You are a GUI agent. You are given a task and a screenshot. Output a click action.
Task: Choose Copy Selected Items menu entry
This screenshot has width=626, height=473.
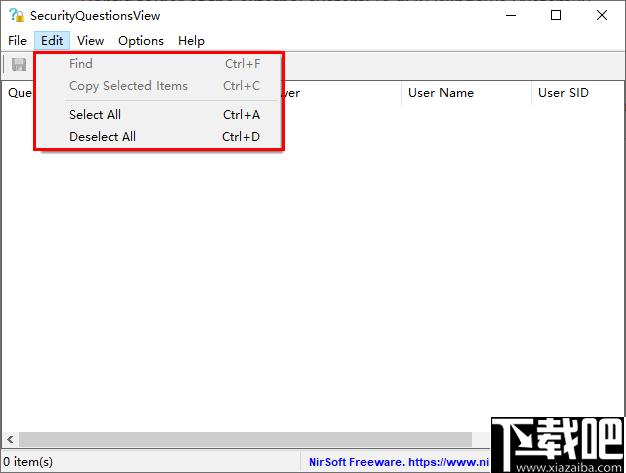pyautogui.click(x=159, y=86)
